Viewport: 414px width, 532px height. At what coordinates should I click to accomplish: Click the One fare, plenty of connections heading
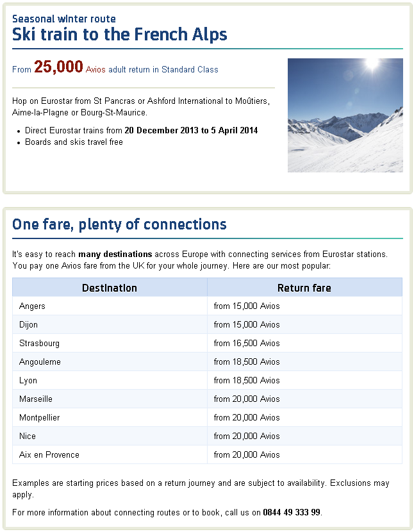[x=119, y=224]
